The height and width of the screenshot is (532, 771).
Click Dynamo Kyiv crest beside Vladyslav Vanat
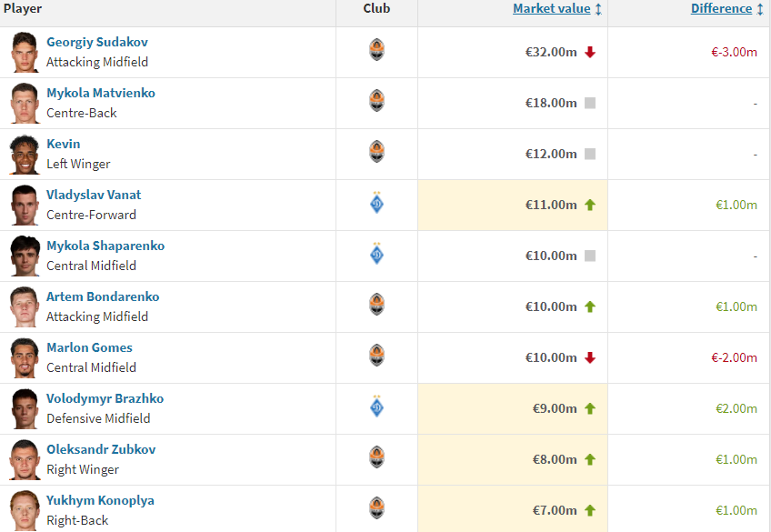coord(376,203)
